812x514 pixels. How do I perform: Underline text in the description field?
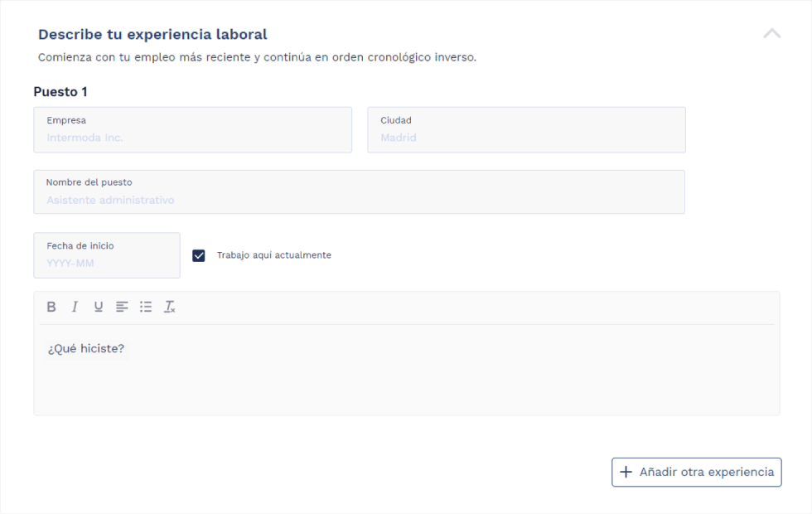pos(99,307)
